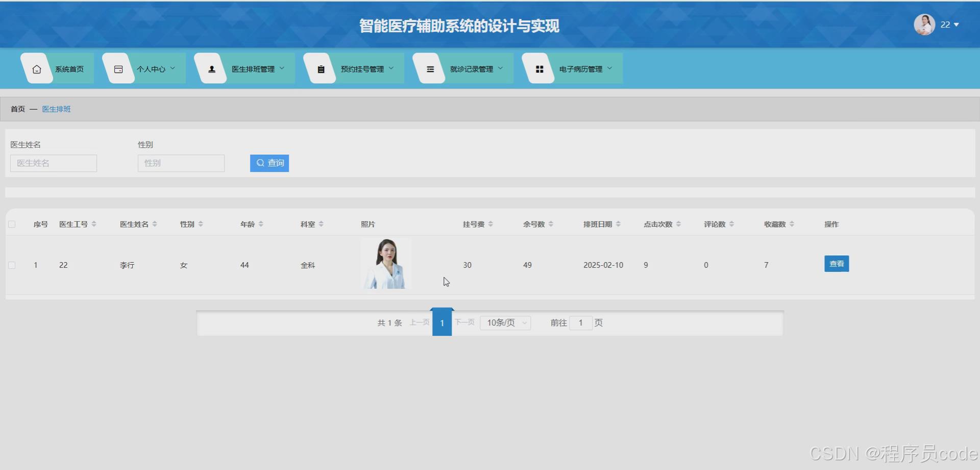
Task: Expand the 个人中心 menu chevron
Action: [174, 68]
